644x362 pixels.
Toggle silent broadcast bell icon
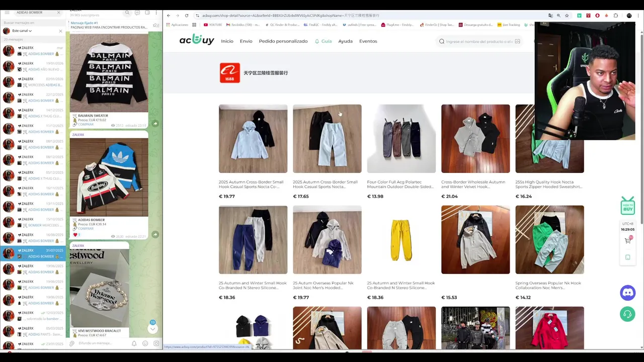coord(134,343)
